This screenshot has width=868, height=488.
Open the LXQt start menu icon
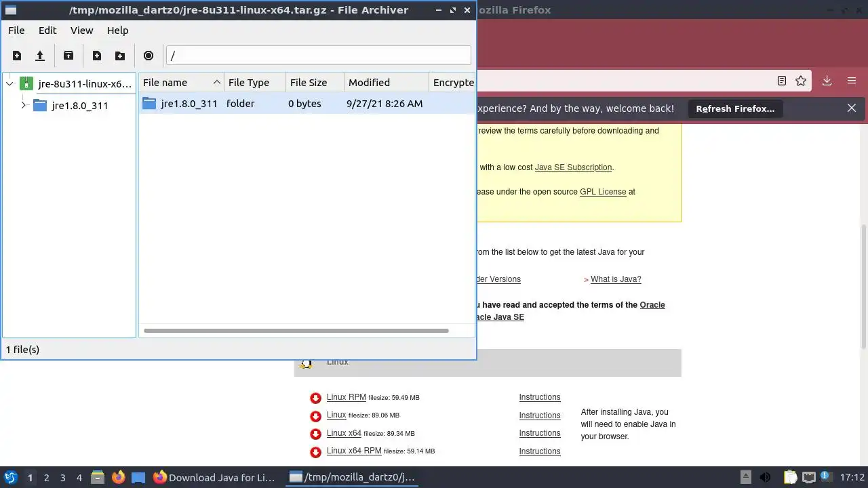click(11, 477)
